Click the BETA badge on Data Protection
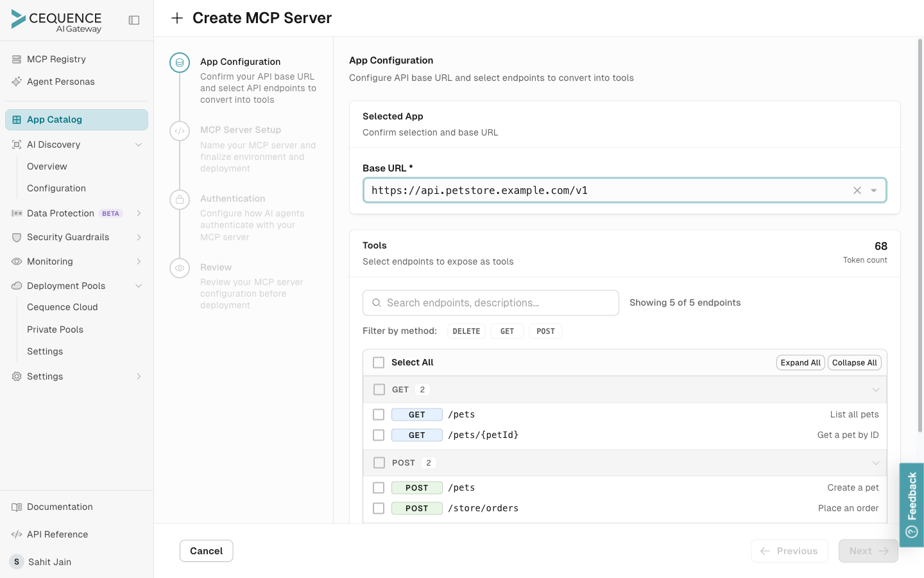The image size is (924, 578). point(110,213)
